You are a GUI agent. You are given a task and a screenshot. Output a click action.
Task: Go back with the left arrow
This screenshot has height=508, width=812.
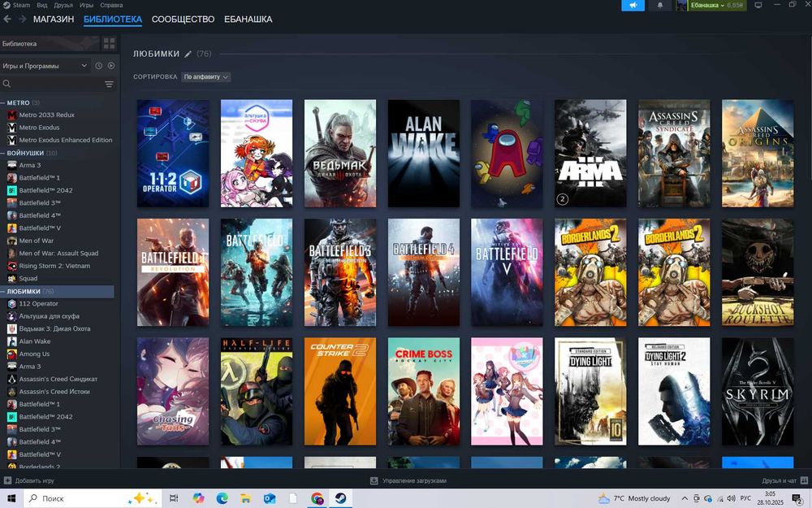pyautogui.click(x=7, y=20)
